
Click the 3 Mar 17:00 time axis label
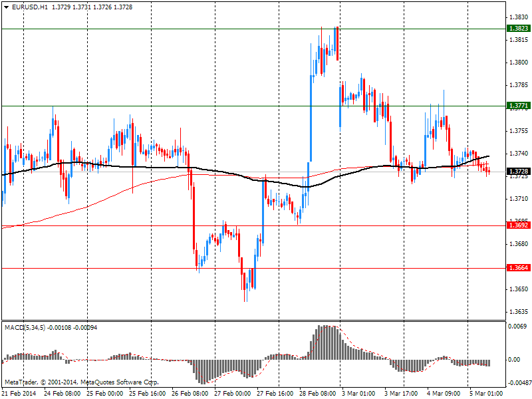pyautogui.click(x=401, y=393)
